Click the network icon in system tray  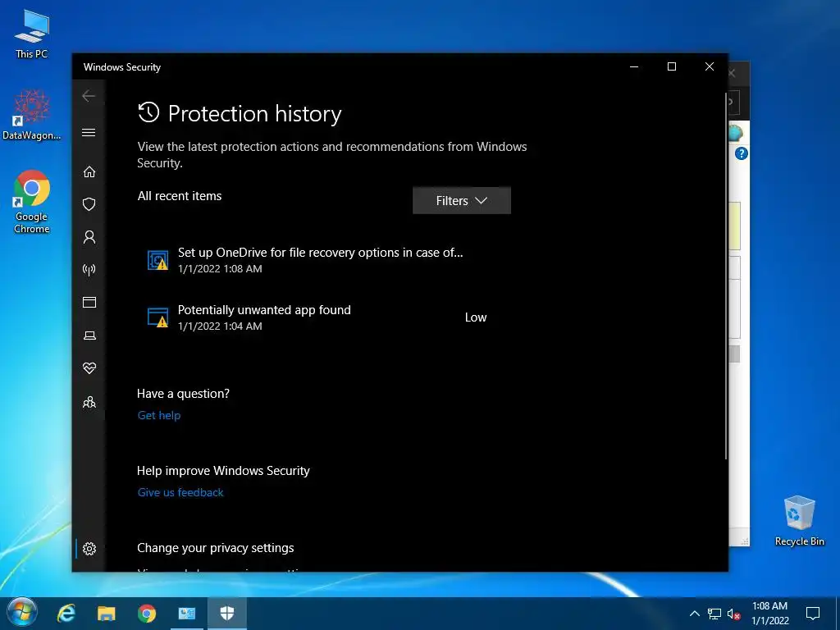(714, 614)
